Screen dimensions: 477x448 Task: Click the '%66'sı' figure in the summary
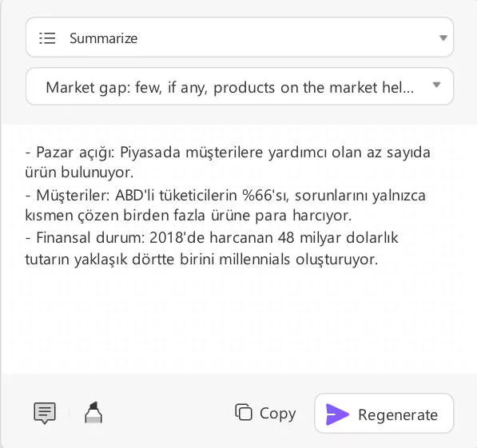click(x=264, y=196)
